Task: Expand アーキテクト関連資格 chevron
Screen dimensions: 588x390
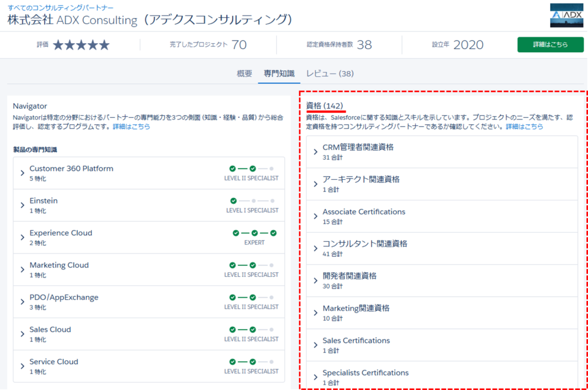Action: point(315,184)
